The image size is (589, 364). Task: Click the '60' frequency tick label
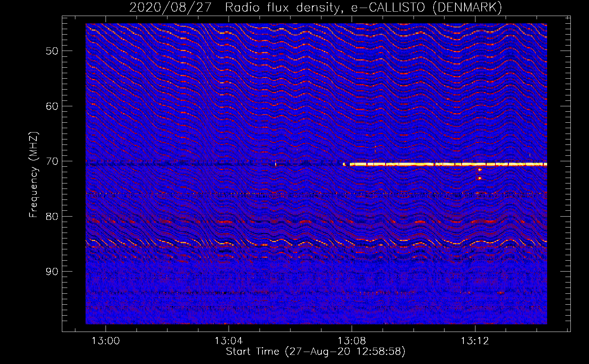coord(52,106)
